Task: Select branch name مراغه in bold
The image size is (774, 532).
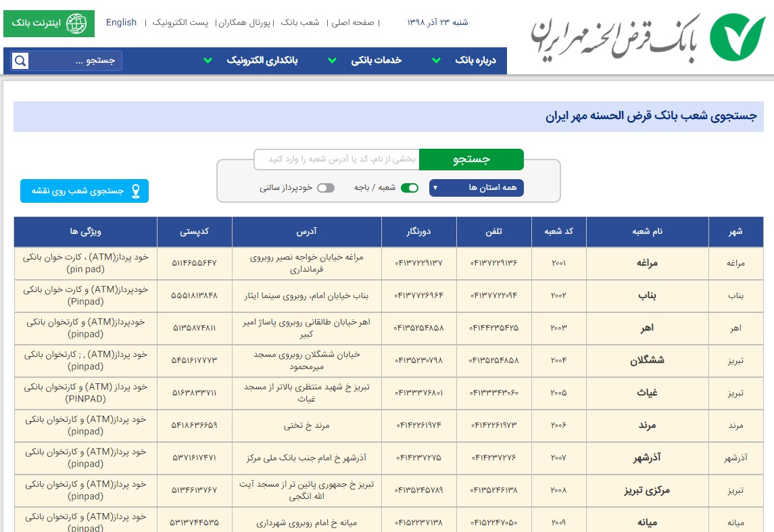Action: [x=647, y=263]
